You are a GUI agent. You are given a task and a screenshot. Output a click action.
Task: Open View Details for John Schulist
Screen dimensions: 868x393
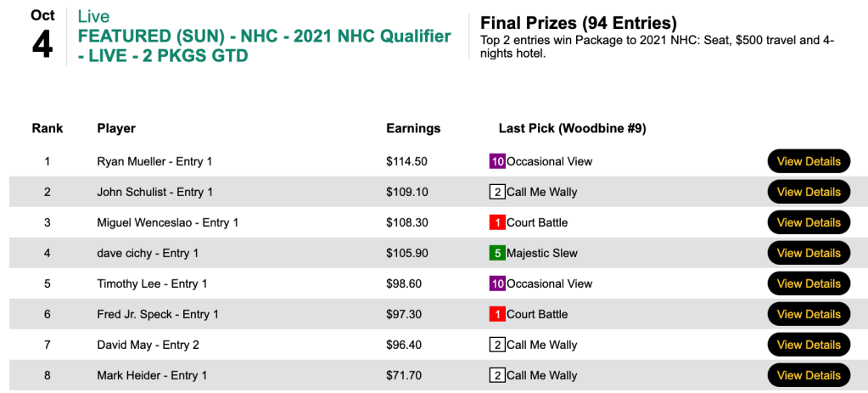point(808,192)
